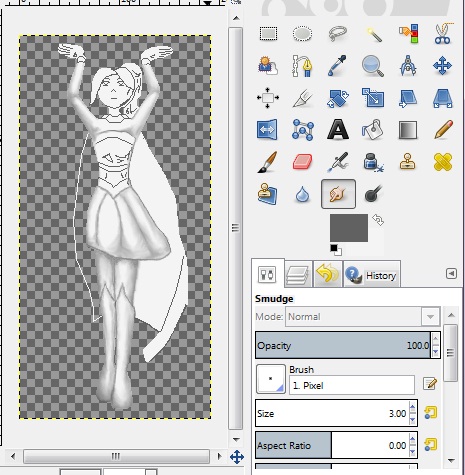
Task: Pick the Color Picker eyedropper tool
Action: (338, 65)
